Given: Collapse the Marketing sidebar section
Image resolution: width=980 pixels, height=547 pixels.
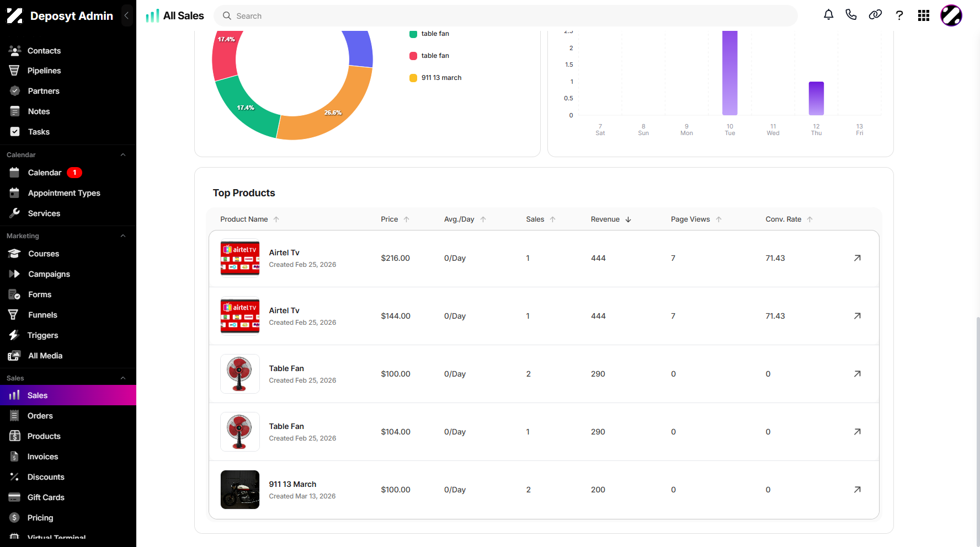Looking at the screenshot, I should click(123, 236).
